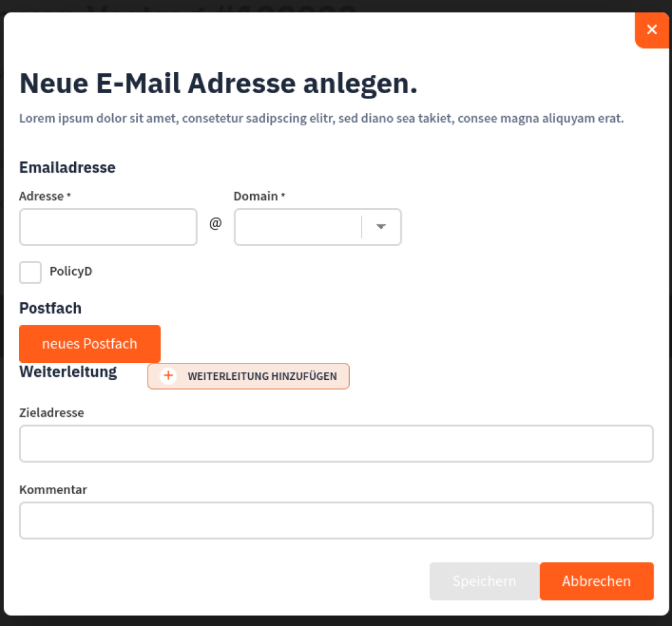Click the @ symbol between the fields
This screenshot has width=672, height=626.
tap(215, 224)
